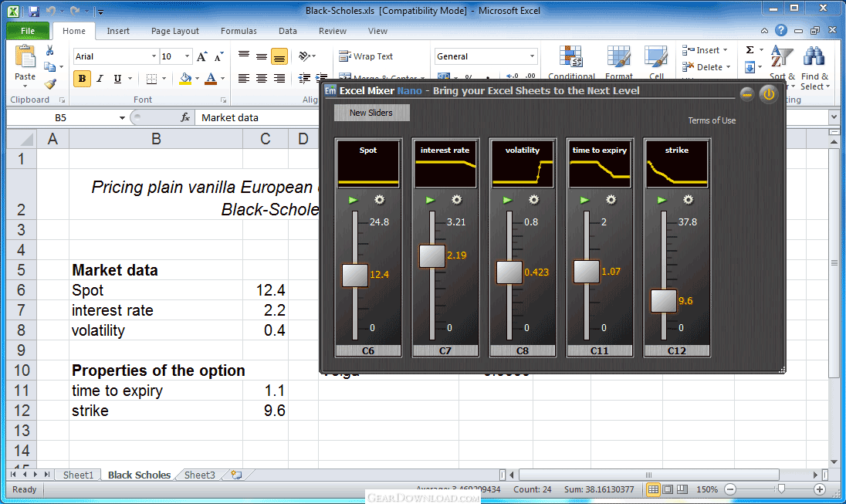Switch to the Formulas ribbon tab
Screen dimensions: 846x504
coord(239,31)
